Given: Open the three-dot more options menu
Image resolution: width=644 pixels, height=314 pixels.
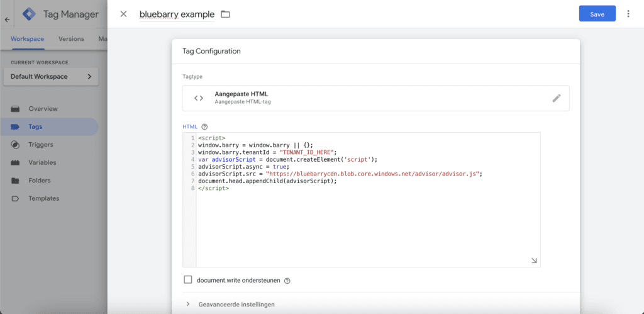Looking at the screenshot, I should pyautogui.click(x=628, y=14).
